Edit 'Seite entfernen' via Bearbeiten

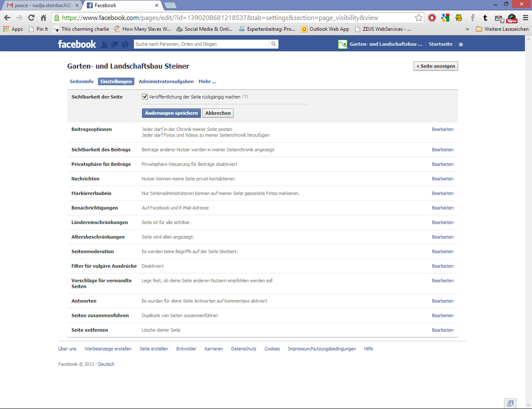click(x=443, y=330)
